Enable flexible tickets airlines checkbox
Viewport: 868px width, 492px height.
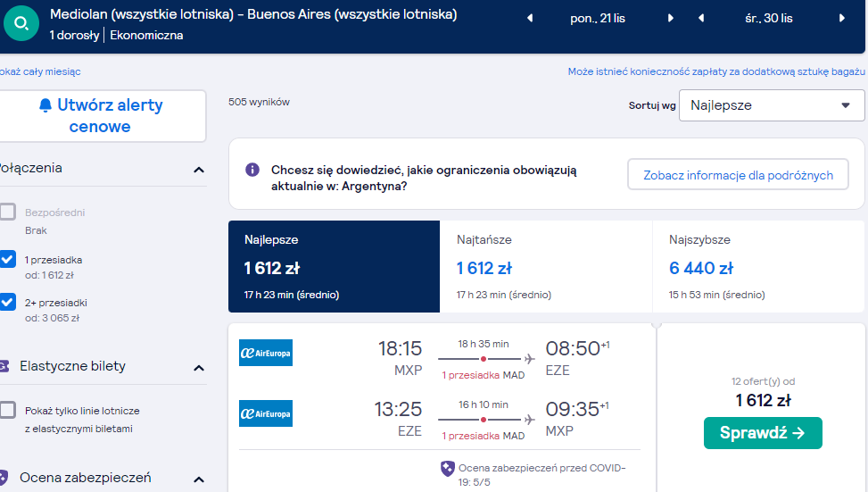point(8,410)
